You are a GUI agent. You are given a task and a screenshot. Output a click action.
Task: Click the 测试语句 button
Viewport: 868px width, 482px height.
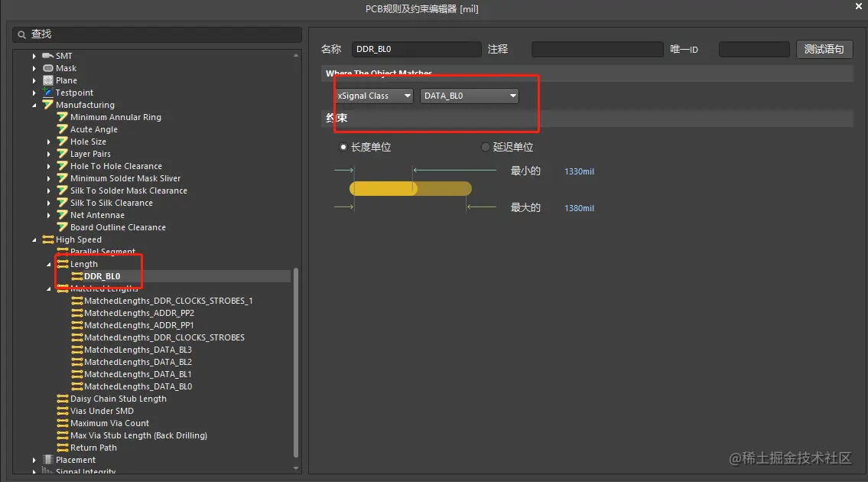point(824,49)
